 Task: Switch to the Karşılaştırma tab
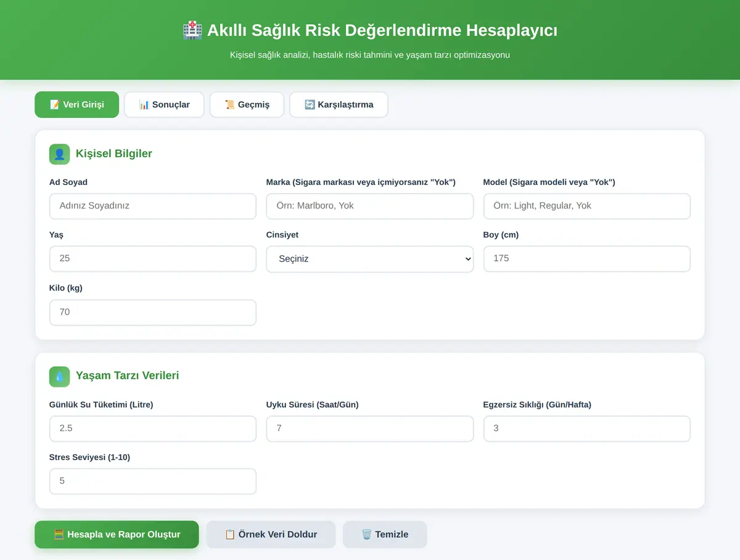pyautogui.click(x=339, y=105)
